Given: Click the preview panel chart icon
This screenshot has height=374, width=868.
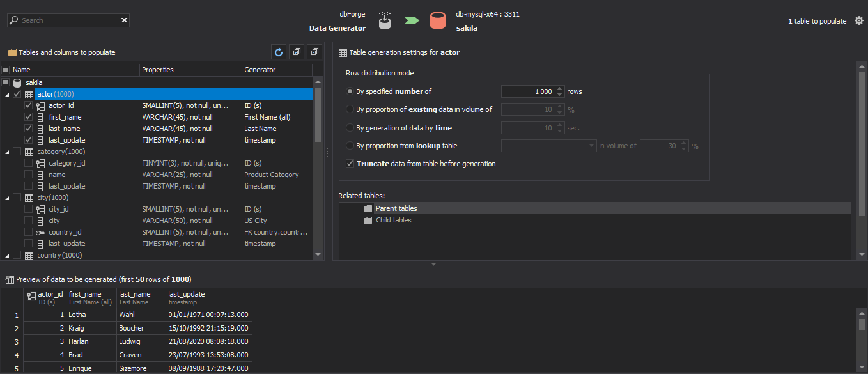Looking at the screenshot, I should (10, 279).
